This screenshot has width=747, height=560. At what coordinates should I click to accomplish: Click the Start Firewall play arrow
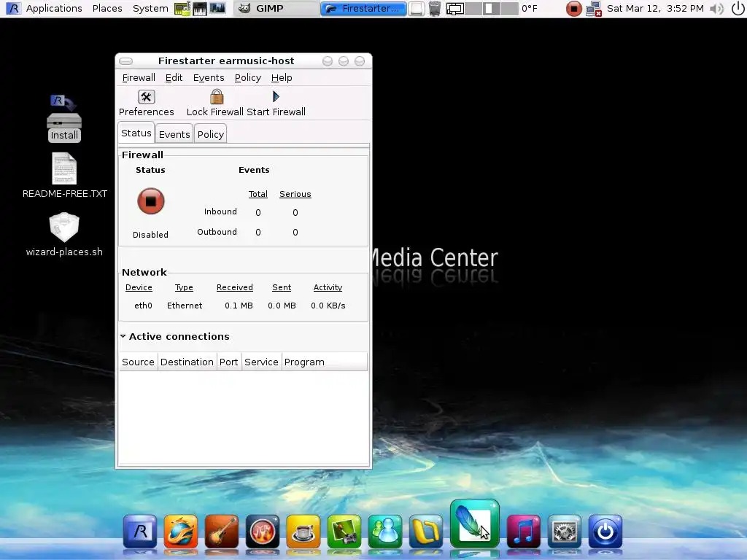point(276,104)
